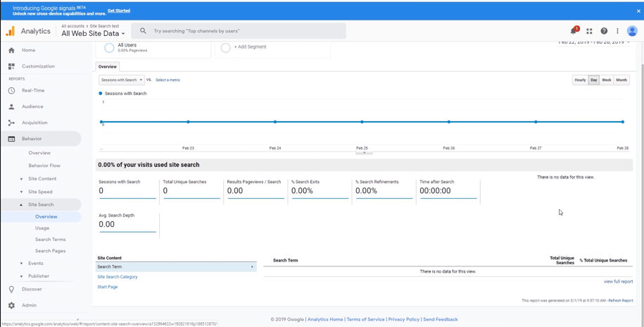Click the Real-Time clock icon

11,90
